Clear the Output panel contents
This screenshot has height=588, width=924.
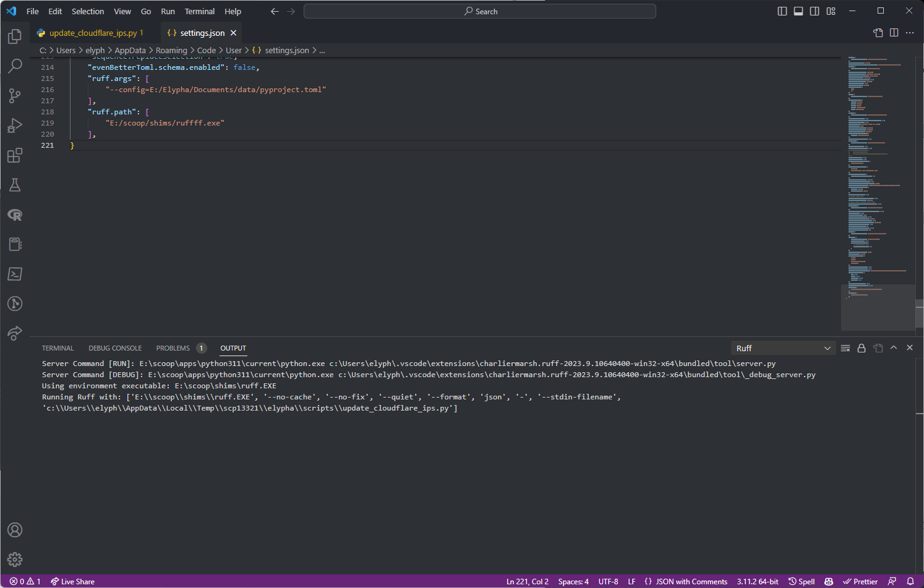[845, 347]
